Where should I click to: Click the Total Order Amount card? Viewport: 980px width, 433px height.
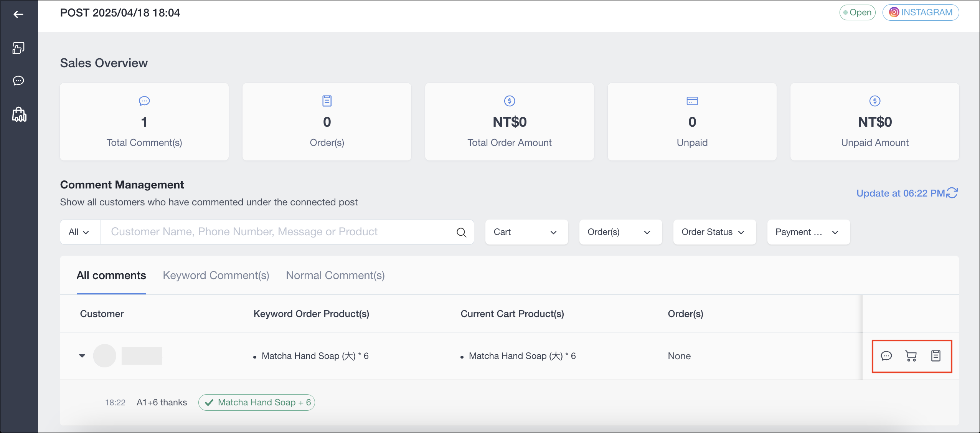510,122
